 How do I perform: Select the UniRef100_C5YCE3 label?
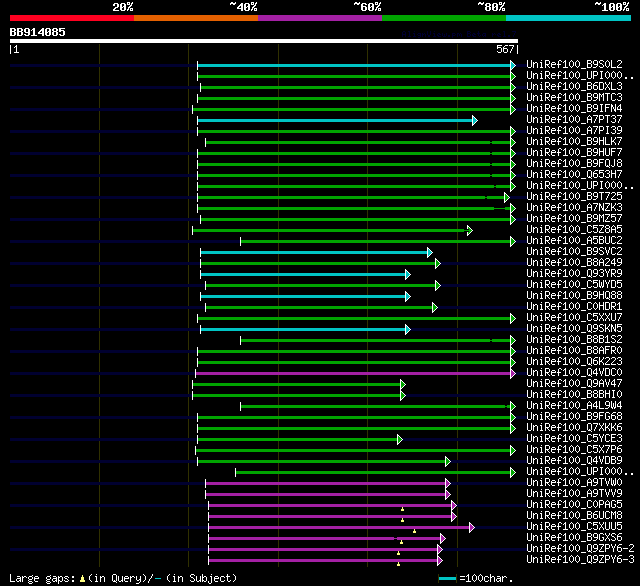click(574, 439)
